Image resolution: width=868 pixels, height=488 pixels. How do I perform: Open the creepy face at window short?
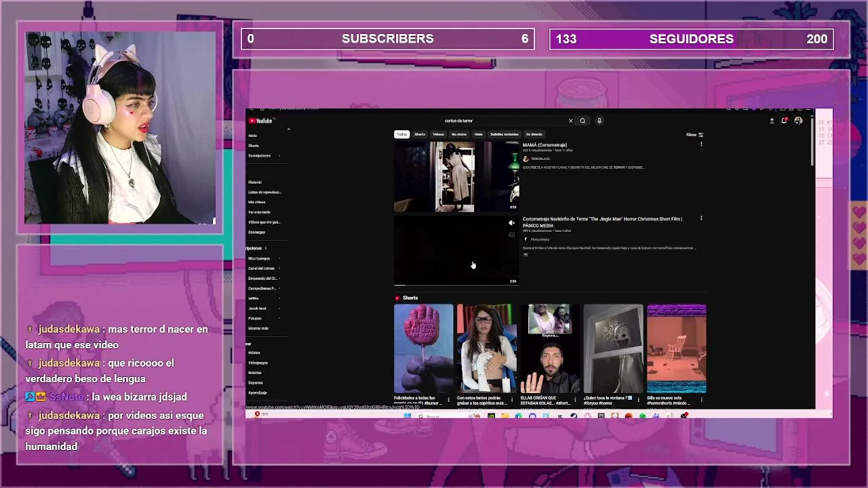[613, 349]
